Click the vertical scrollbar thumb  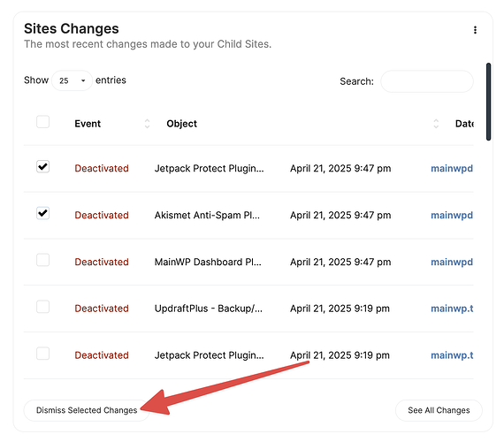(488, 102)
